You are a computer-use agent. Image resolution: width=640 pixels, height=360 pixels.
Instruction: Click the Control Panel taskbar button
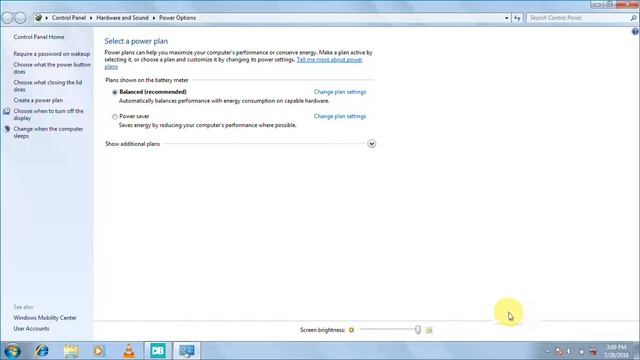(x=187, y=351)
